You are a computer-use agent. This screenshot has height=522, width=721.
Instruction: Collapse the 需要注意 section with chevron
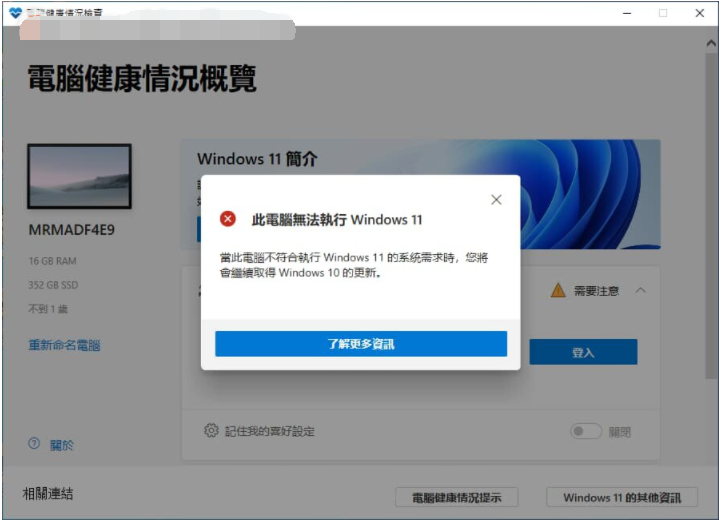pos(641,291)
